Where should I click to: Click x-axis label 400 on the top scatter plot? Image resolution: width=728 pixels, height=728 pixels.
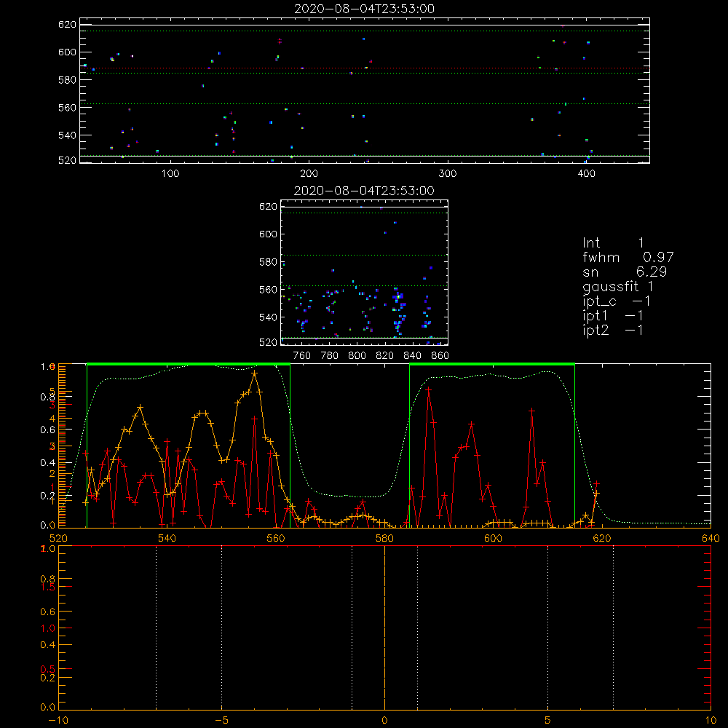coord(586,174)
